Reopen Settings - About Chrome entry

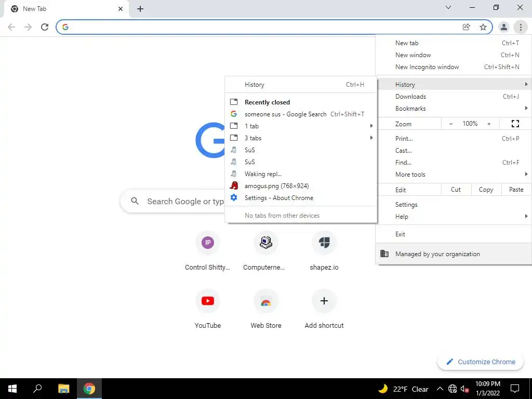(x=301, y=198)
